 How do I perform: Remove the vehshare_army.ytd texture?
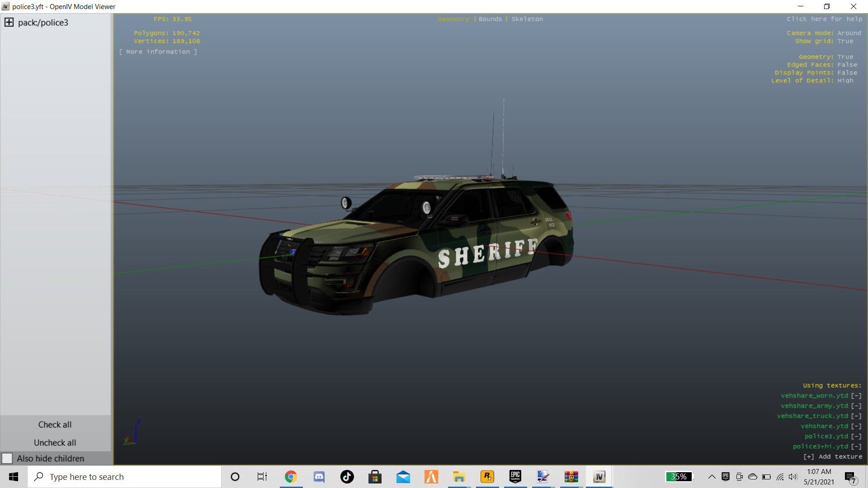pos(856,406)
